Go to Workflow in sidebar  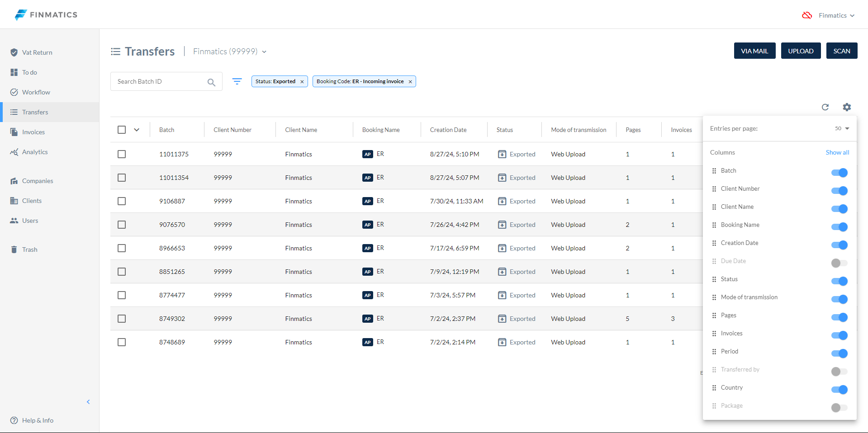pos(50,92)
